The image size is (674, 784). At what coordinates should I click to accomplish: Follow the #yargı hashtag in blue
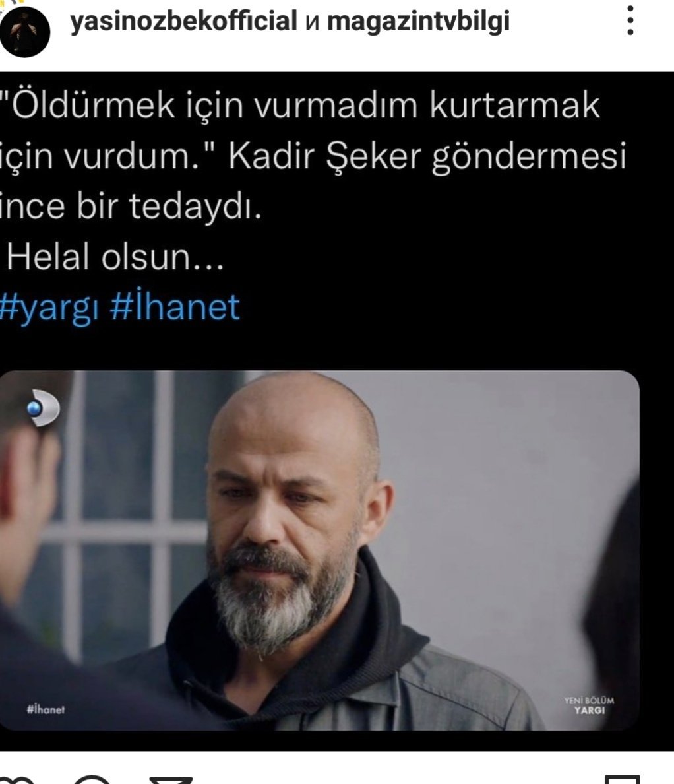50,308
